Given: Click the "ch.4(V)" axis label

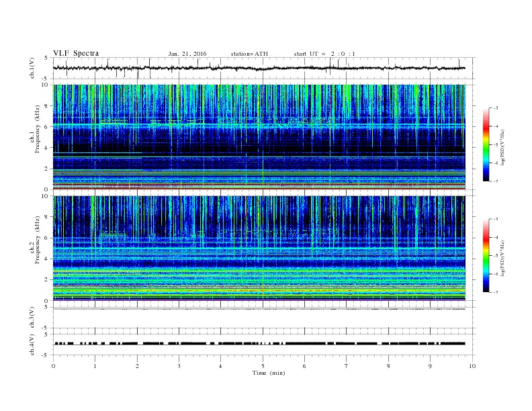Looking at the screenshot, I should [x=32, y=345].
